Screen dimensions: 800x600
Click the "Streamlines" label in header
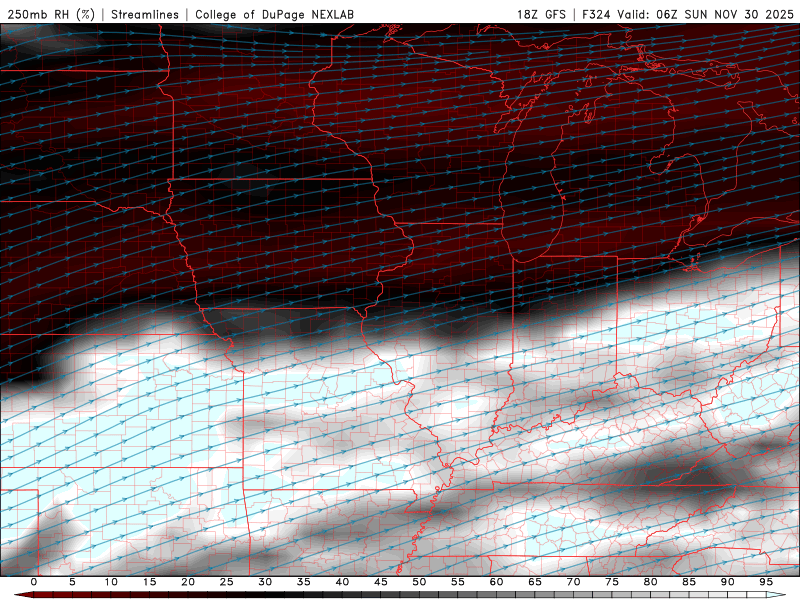[145, 14]
